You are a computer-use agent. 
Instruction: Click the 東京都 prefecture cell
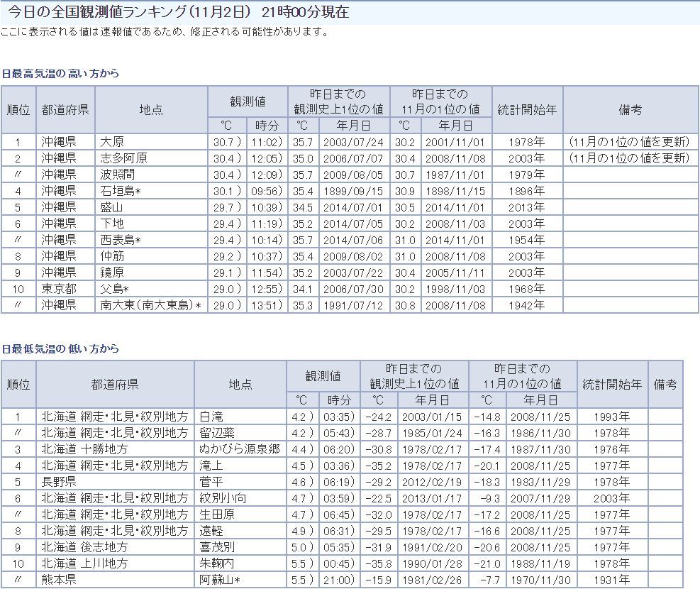66,289
